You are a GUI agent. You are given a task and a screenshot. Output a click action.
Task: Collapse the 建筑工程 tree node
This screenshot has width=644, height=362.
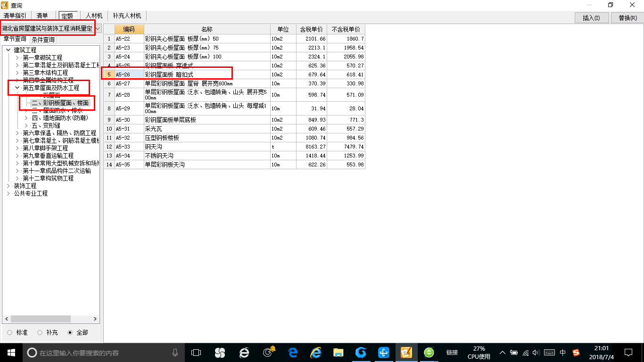pos(8,50)
